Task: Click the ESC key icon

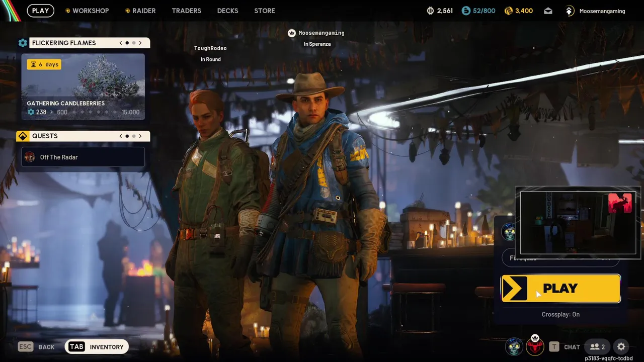Action: [26, 347]
